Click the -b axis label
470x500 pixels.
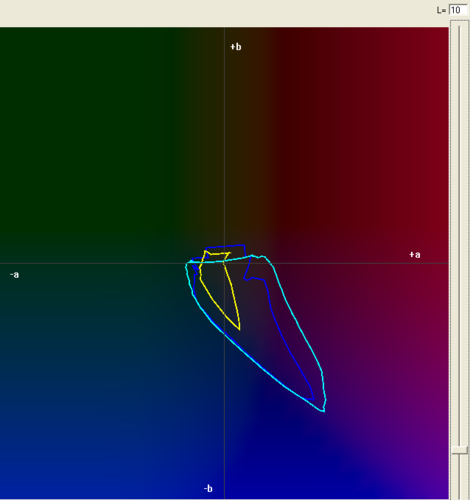[208, 489]
